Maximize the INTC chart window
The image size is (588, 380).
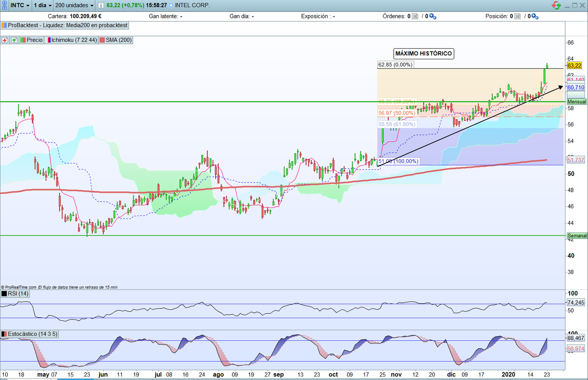[x=575, y=5]
